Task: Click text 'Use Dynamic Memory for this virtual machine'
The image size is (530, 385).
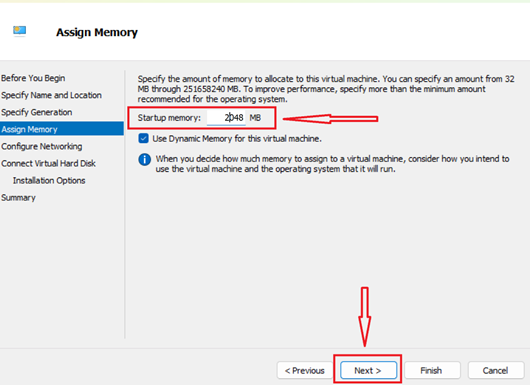Action: coord(237,139)
